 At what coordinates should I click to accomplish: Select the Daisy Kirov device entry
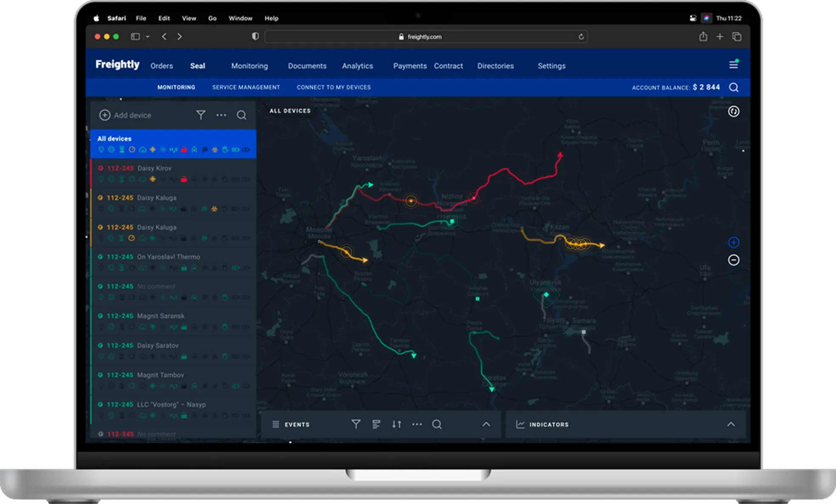(154, 168)
